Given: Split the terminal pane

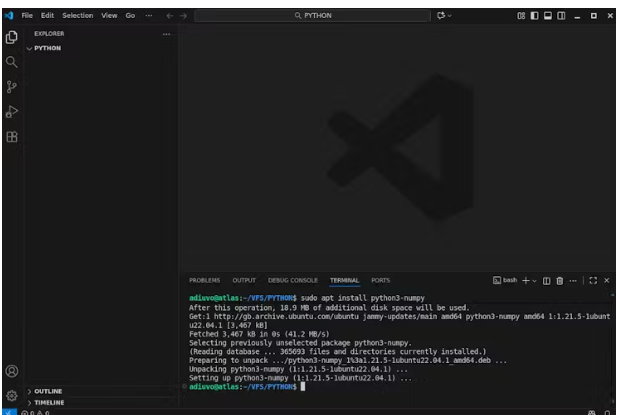Looking at the screenshot, I should pos(546,280).
